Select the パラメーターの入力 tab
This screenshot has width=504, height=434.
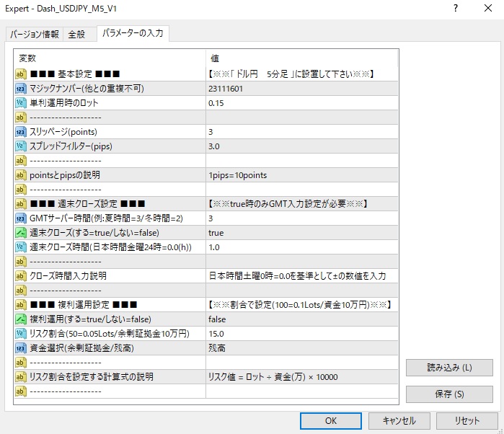coord(133,33)
